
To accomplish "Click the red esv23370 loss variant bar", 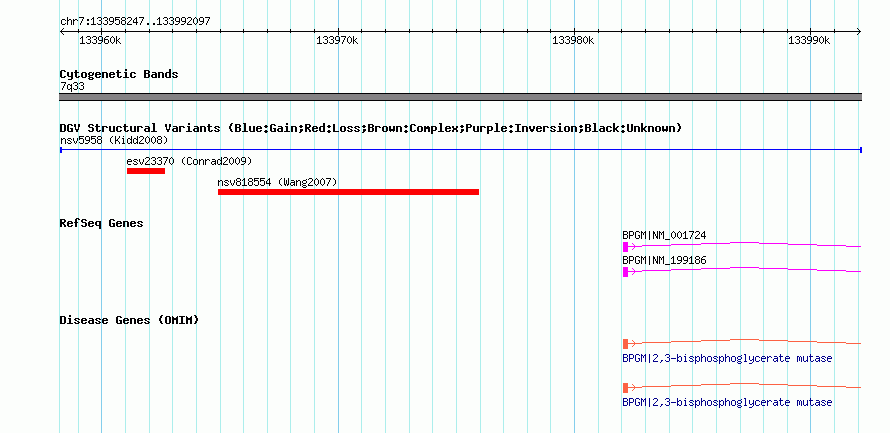I will pos(146,171).
